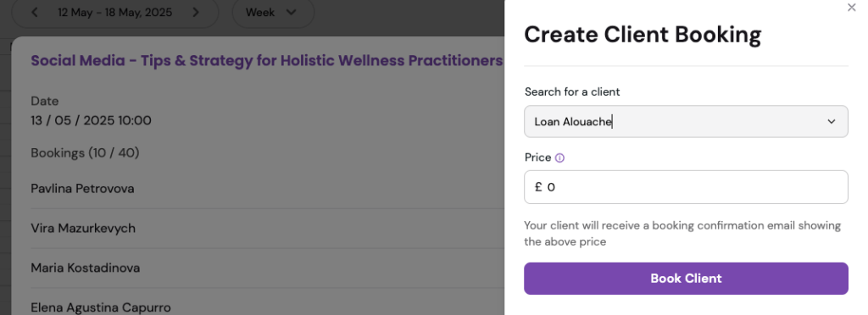
Task: Click the booking confirmation email notice text
Action: [682, 233]
